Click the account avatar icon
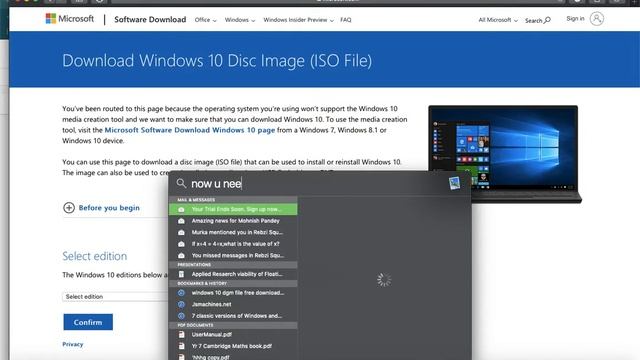 pos(597,19)
